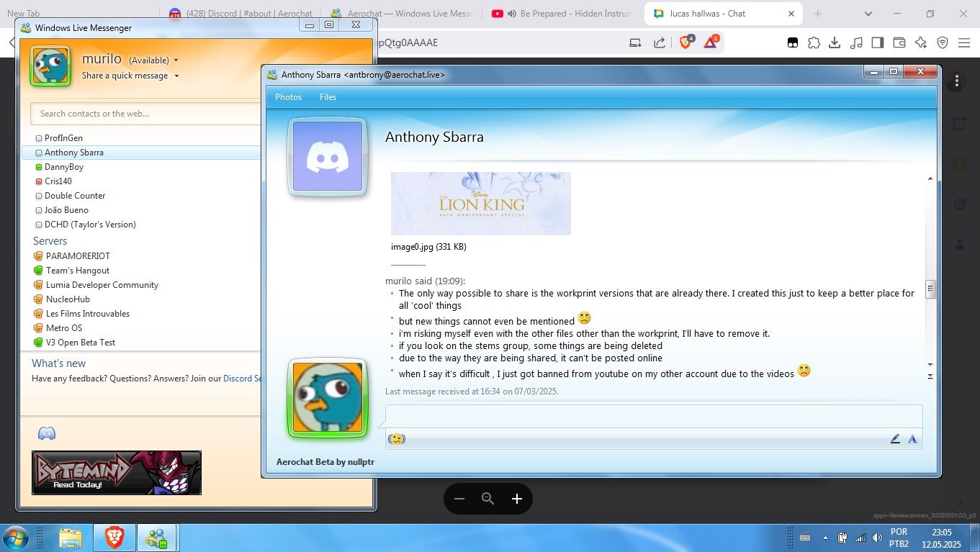Open the Windows Start orb
Screen dimensions: 980x552
pos(16,538)
